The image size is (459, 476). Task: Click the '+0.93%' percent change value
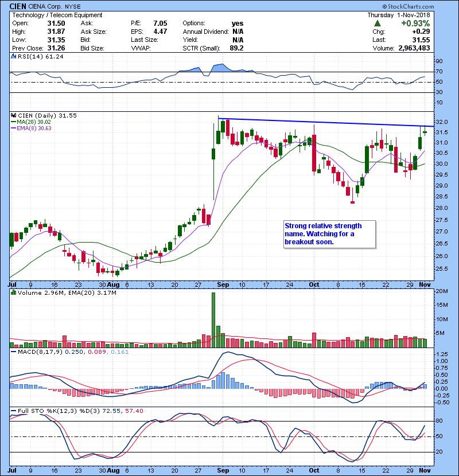click(415, 24)
